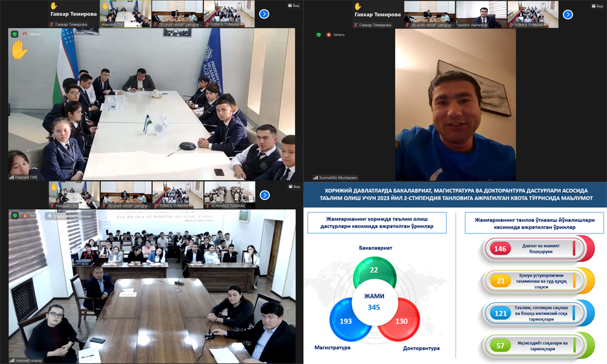
Task: Select the KONIMEX TUMANI video thumbnail
Action: [229, 195]
